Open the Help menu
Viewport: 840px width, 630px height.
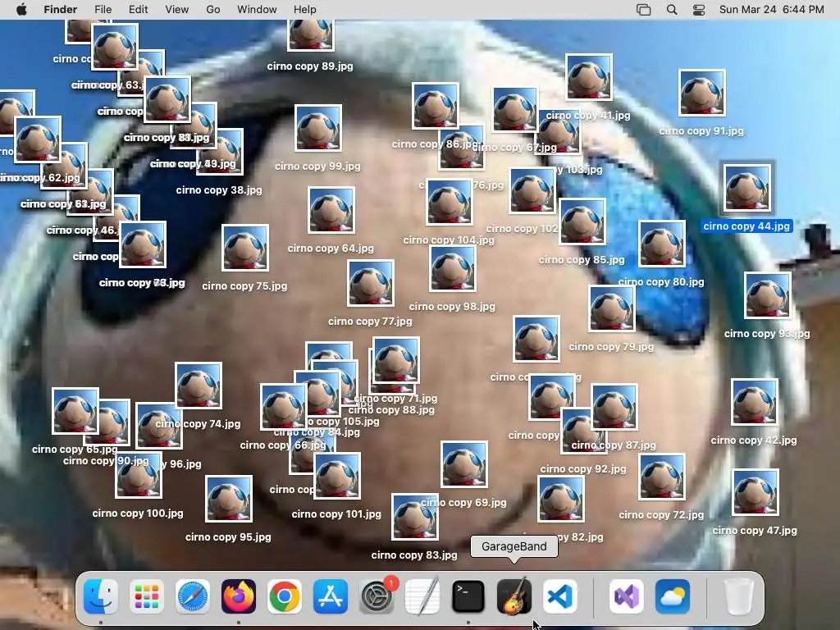(305, 10)
